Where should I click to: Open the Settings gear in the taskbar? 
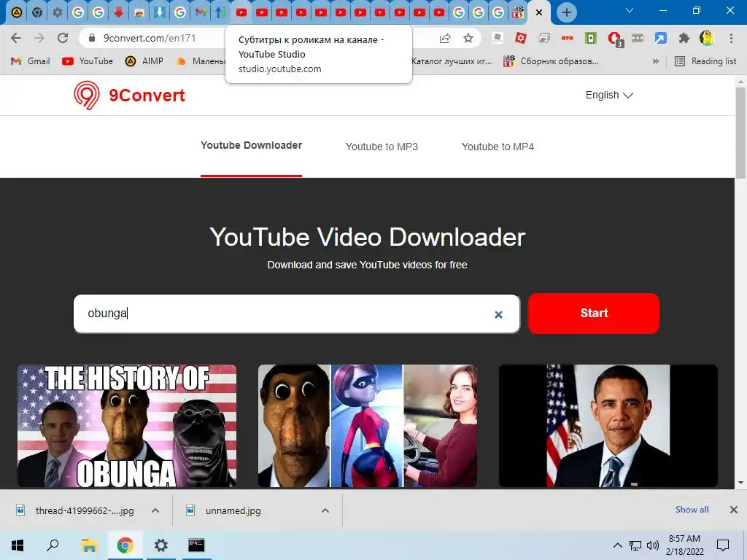coord(161,545)
